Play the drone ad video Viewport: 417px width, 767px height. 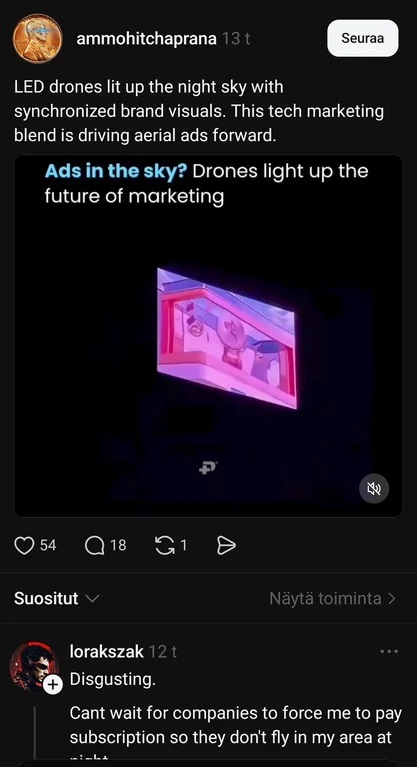(208, 336)
